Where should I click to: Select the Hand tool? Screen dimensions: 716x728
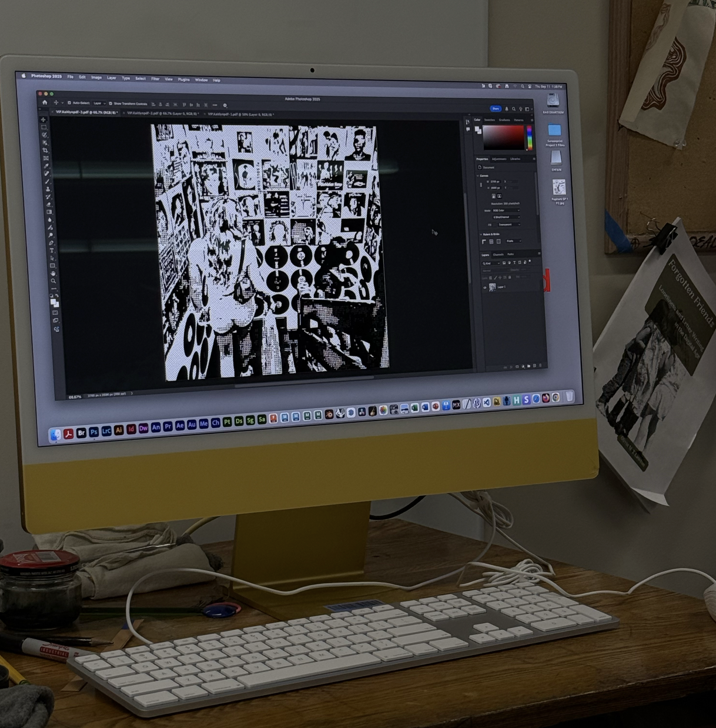53,273
